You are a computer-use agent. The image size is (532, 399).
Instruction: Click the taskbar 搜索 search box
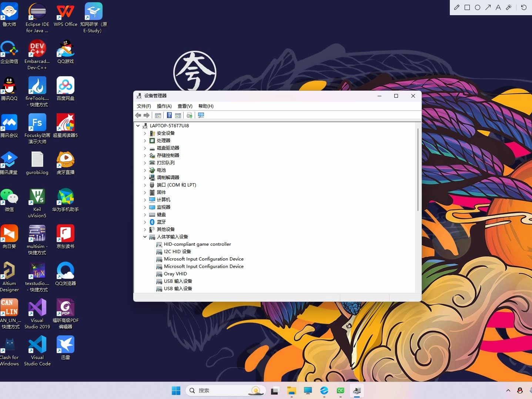coord(226,390)
